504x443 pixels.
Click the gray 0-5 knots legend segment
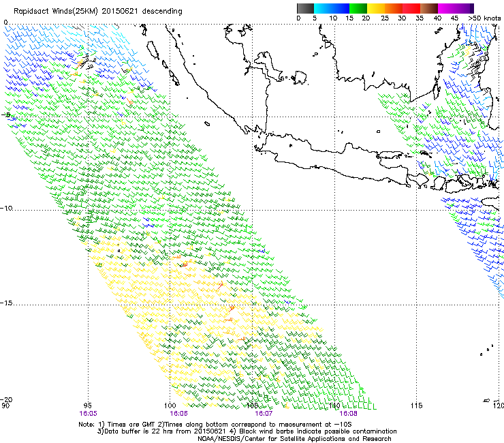305,8
